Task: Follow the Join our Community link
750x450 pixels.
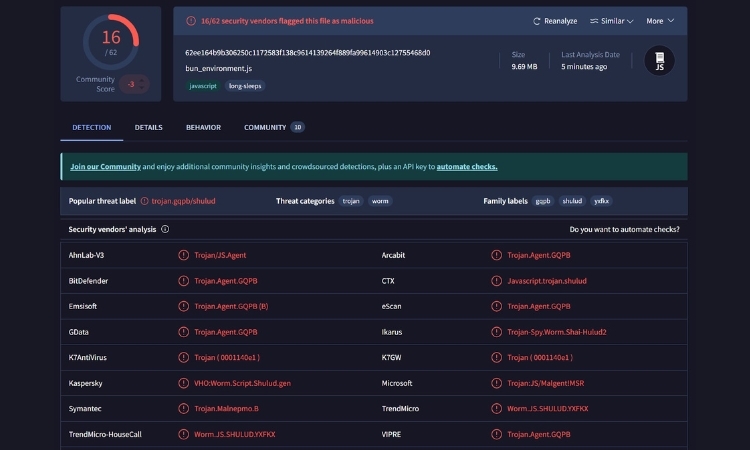Action: [x=105, y=167]
